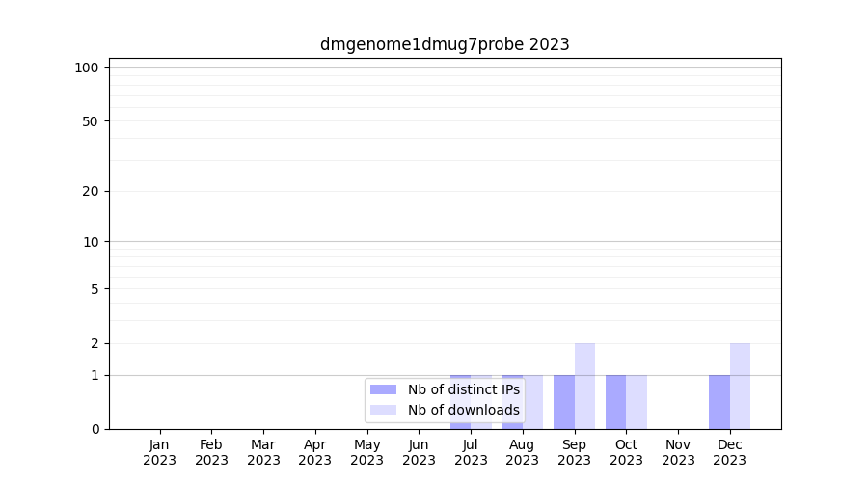Click the 100 tick on the y-axis

click(87, 67)
